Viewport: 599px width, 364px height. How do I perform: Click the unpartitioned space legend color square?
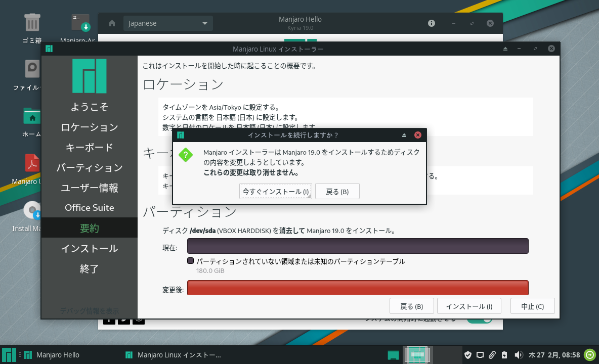pyautogui.click(x=190, y=260)
